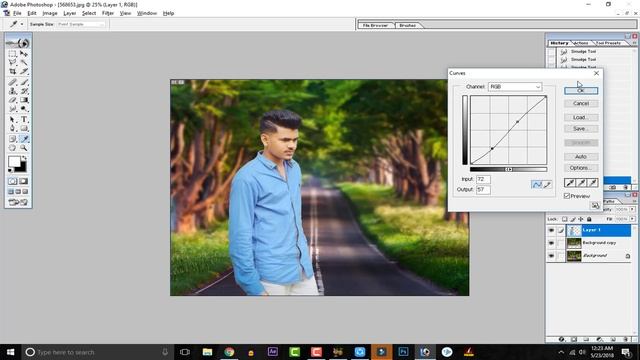Select the Pen tool
The height and width of the screenshot is (360, 640).
coord(13,128)
